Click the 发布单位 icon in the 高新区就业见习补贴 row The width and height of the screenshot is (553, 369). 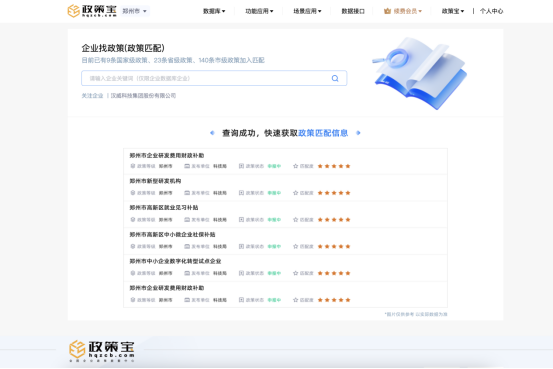click(x=187, y=220)
